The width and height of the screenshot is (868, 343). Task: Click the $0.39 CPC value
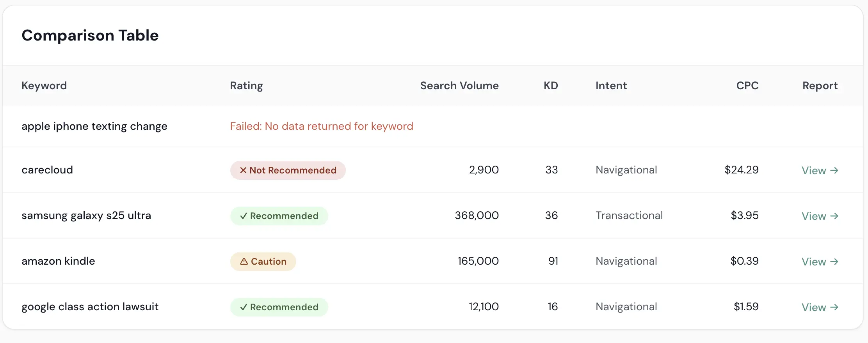tap(745, 261)
